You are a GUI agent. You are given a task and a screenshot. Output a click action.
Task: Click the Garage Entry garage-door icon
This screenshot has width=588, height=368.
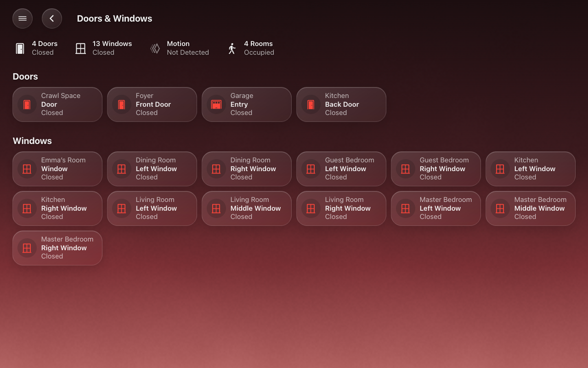[216, 104]
